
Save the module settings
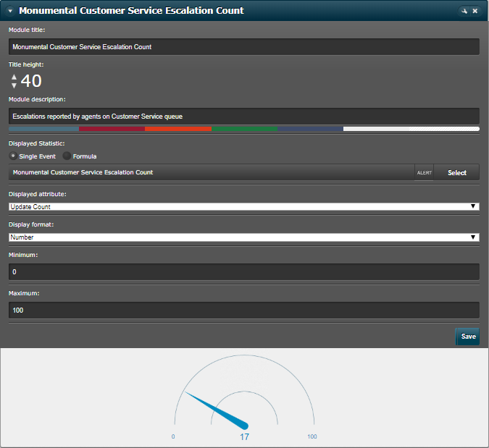point(467,337)
